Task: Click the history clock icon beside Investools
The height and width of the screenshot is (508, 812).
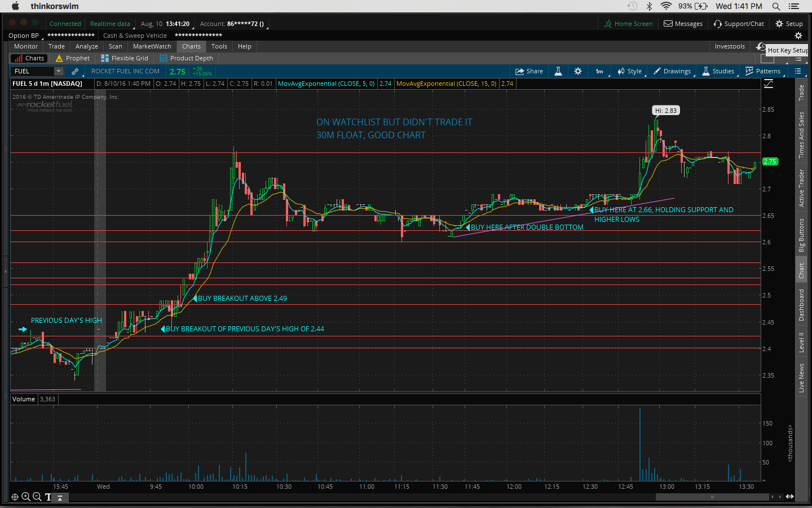Action: click(x=761, y=46)
